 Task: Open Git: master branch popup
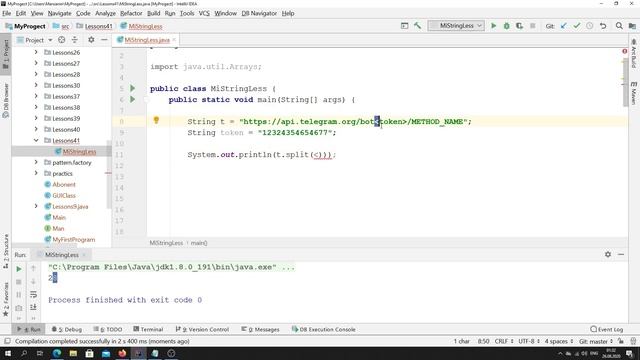pos(596,341)
